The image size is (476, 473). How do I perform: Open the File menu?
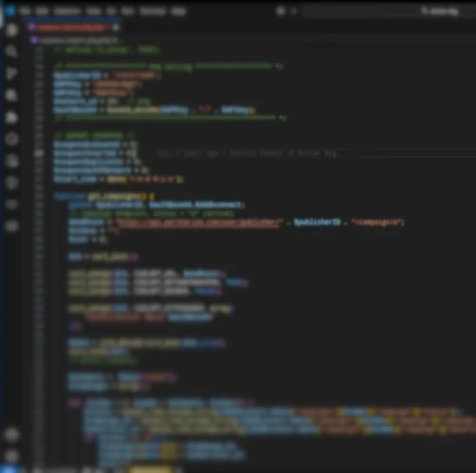coord(25,11)
